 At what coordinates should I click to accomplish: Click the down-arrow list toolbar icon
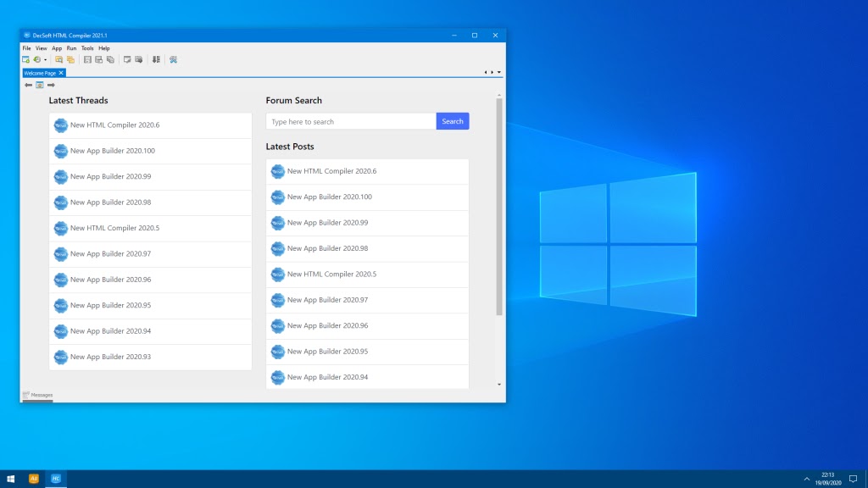tap(156, 60)
